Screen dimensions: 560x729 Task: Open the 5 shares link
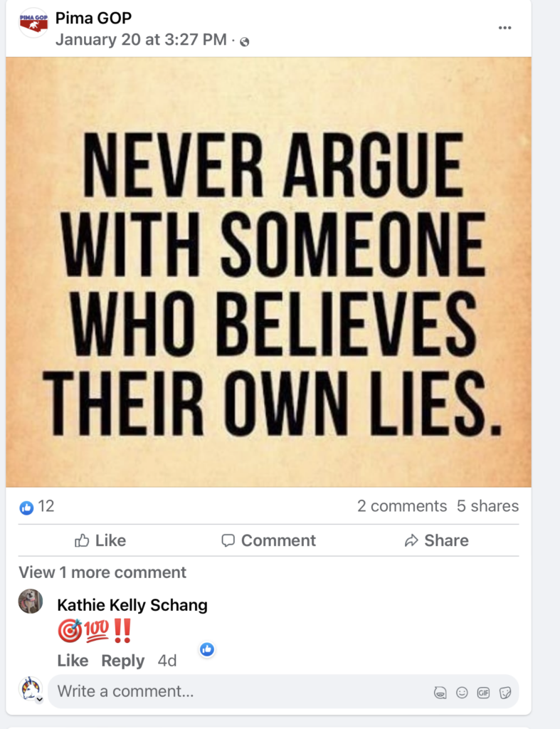click(x=487, y=506)
